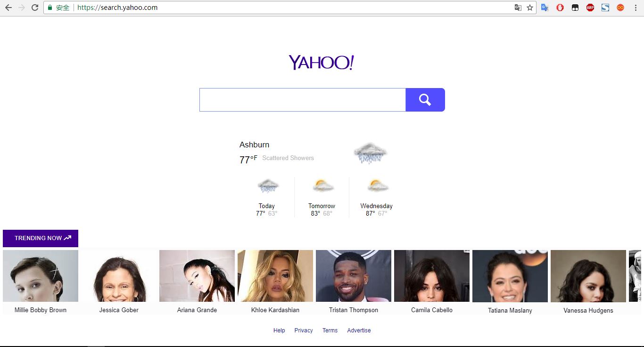Open Camila Cabello trending photo
The image size is (644, 347).
point(432,276)
